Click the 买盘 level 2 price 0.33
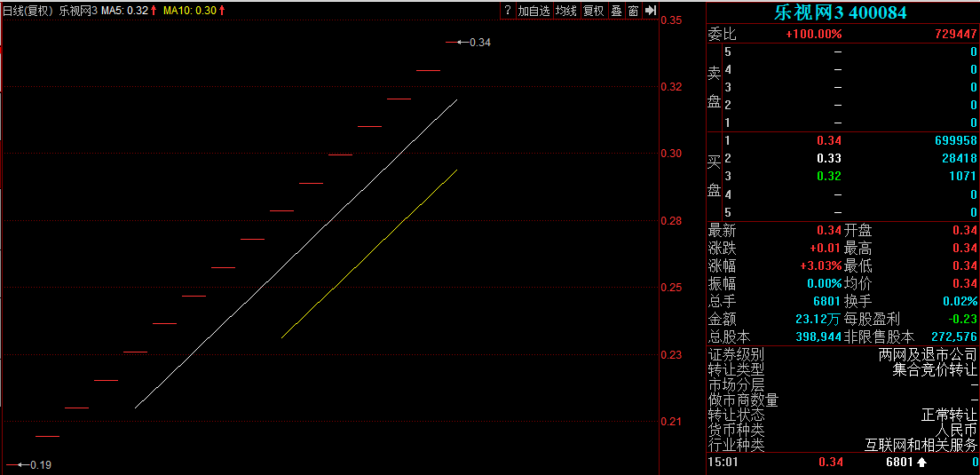 click(834, 159)
